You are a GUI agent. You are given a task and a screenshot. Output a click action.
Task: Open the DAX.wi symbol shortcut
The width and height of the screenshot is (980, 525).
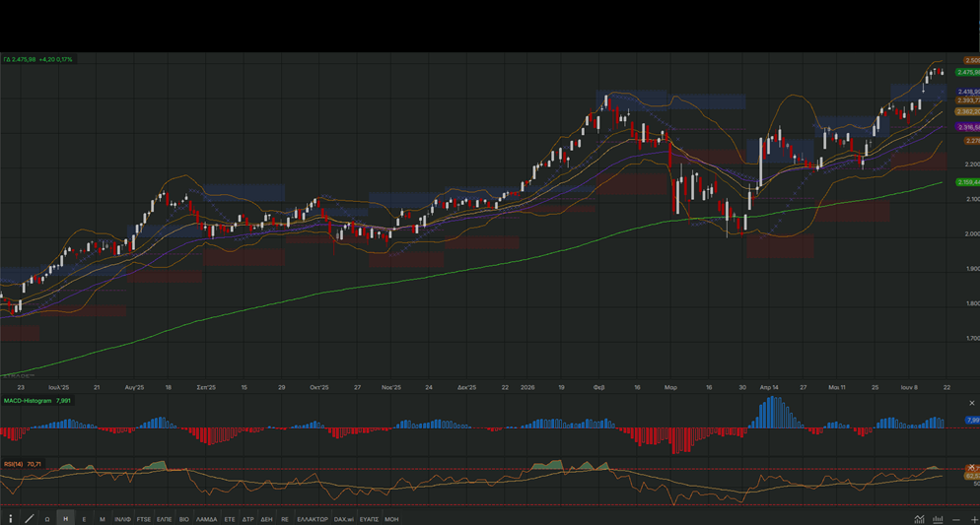click(x=344, y=519)
